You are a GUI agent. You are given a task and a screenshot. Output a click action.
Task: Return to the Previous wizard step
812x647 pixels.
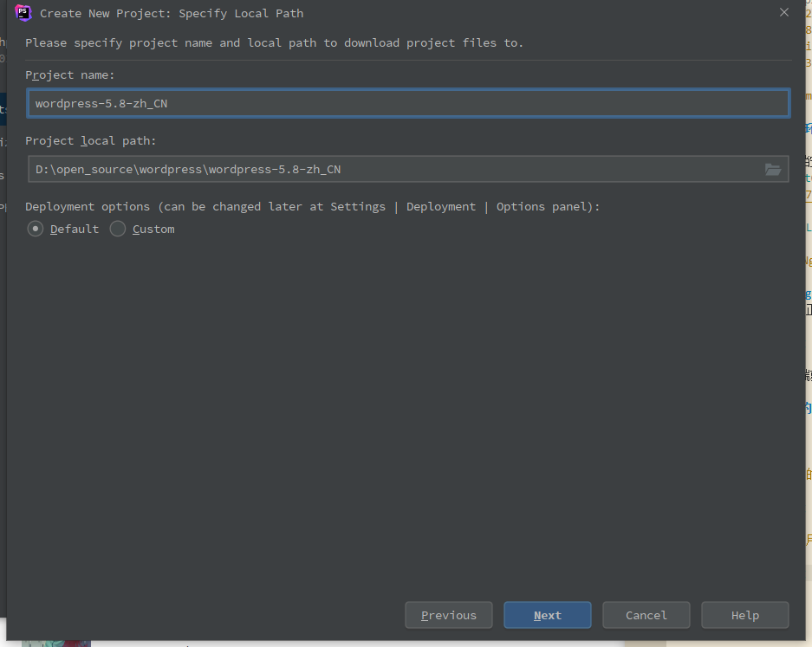pos(448,615)
